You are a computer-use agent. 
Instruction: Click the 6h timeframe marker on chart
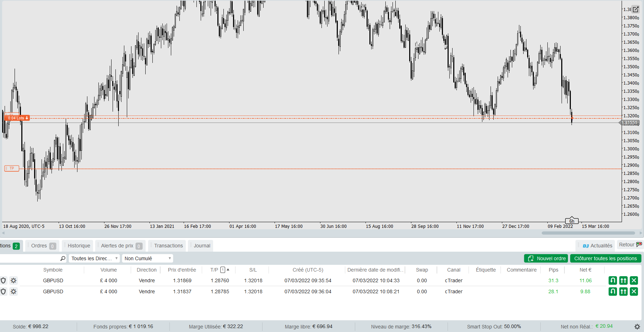(x=572, y=221)
